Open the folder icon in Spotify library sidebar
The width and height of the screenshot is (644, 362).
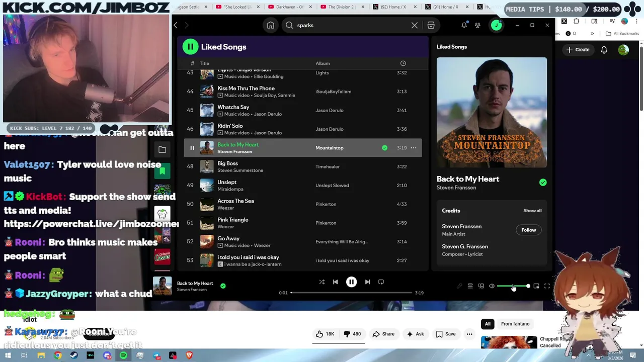click(162, 149)
